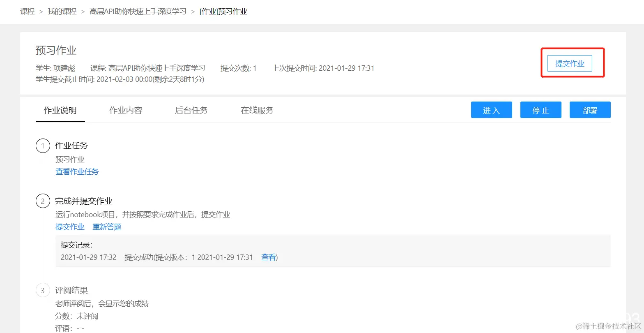The image size is (644, 333).
Task: Click the 上次提交时间 text
Action: click(323, 68)
